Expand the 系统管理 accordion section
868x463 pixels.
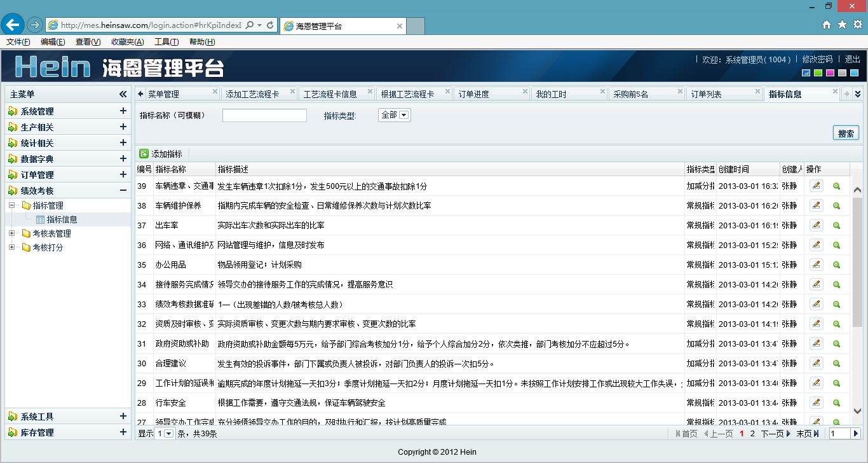point(123,111)
